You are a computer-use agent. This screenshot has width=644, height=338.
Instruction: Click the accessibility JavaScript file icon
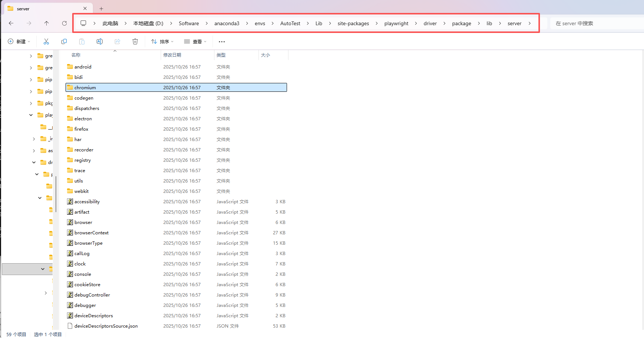(70, 201)
